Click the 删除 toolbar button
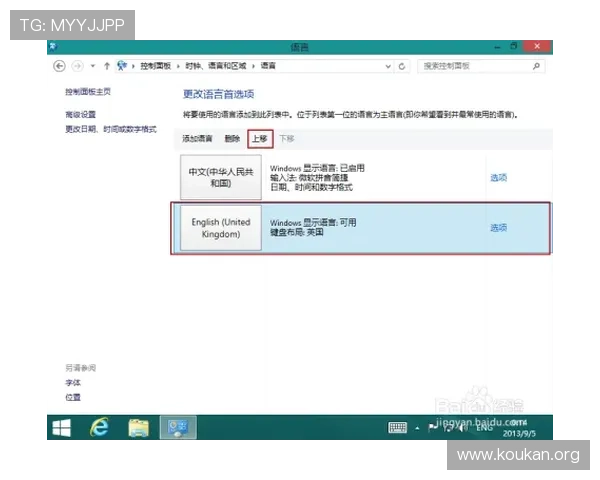600x480 pixels. 232,139
